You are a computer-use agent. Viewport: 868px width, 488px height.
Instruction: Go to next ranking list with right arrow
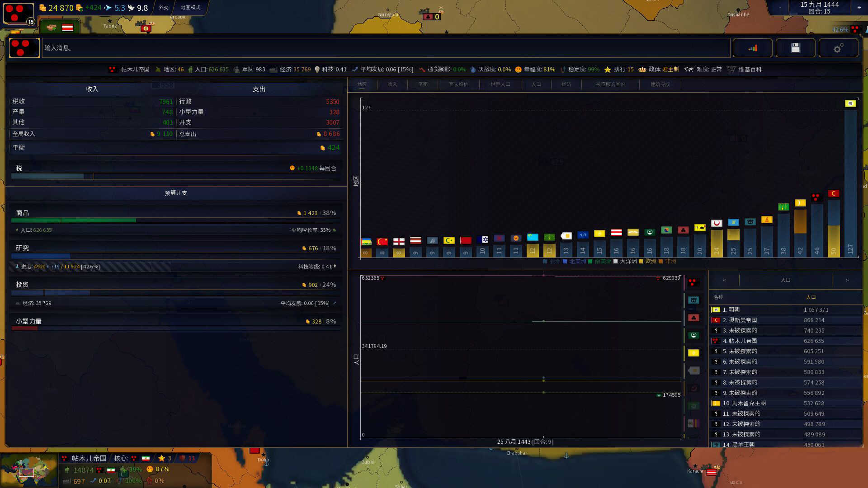click(x=847, y=280)
